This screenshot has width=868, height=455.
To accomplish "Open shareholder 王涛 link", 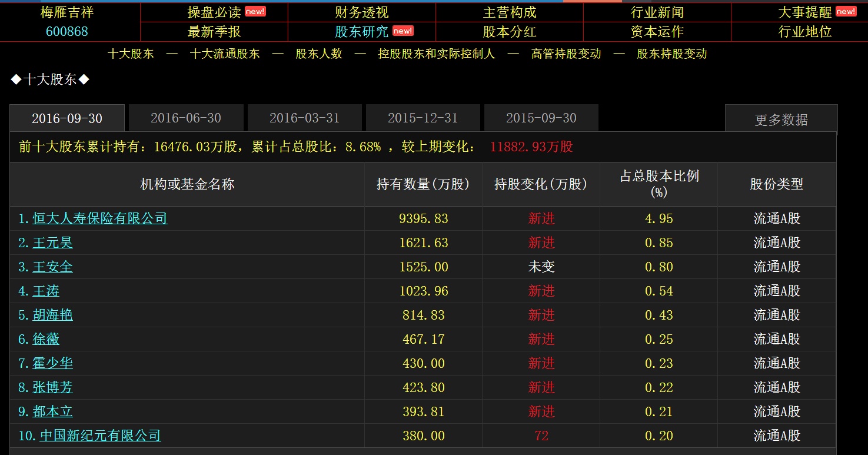I will pos(46,291).
